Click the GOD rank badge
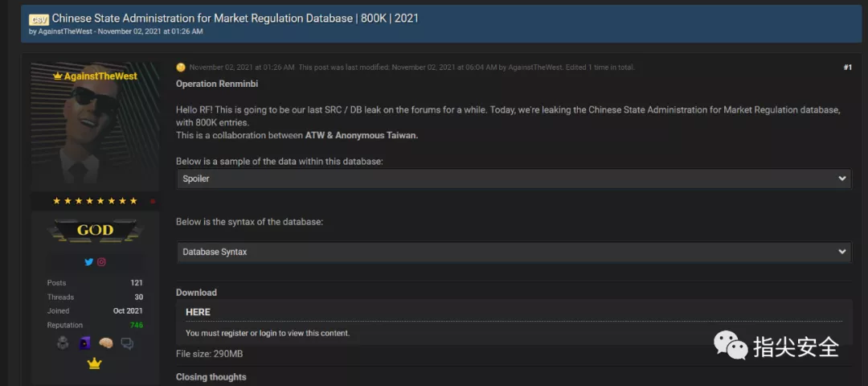Screen dimensions: 868x386 tap(95, 230)
